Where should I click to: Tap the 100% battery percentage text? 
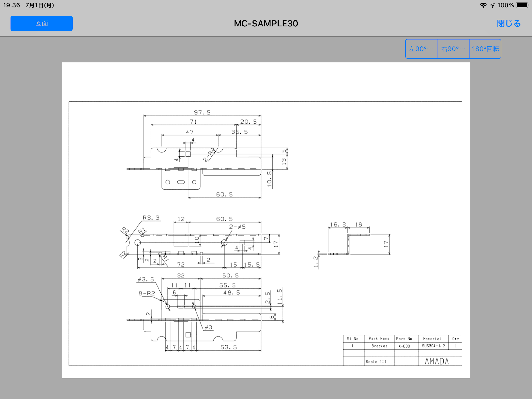[x=505, y=5]
